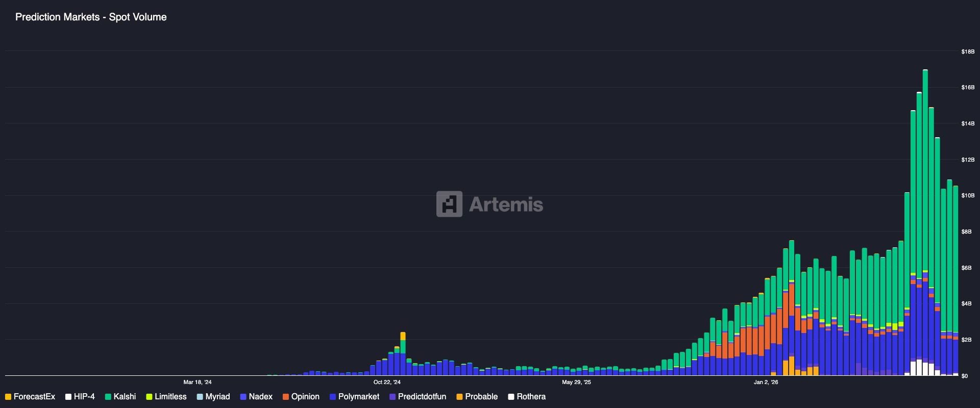Click the Kalshi green legend swatch
Image resolution: width=980 pixels, height=408 pixels.
[108, 397]
